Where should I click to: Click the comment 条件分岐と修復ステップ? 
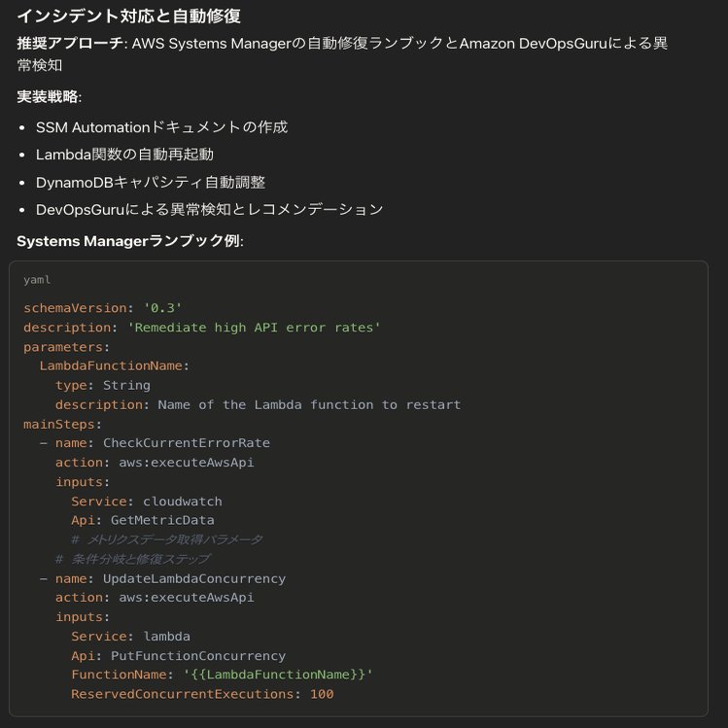point(132,559)
